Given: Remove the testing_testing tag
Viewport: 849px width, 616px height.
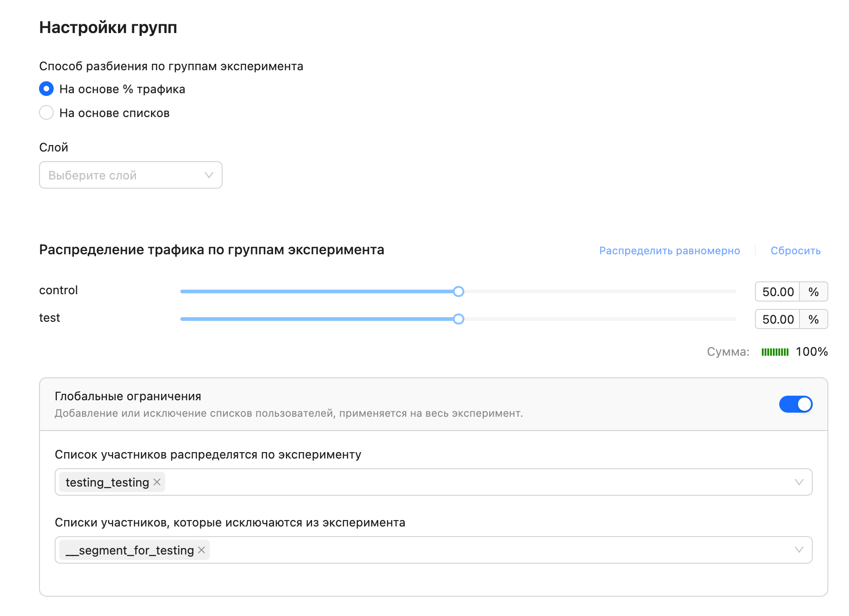Looking at the screenshot, I should [x=157, y=482].
